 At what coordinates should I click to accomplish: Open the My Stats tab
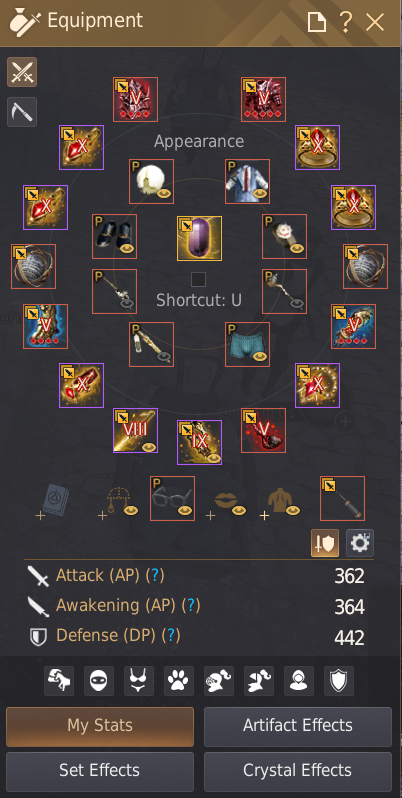pos(100,726)
